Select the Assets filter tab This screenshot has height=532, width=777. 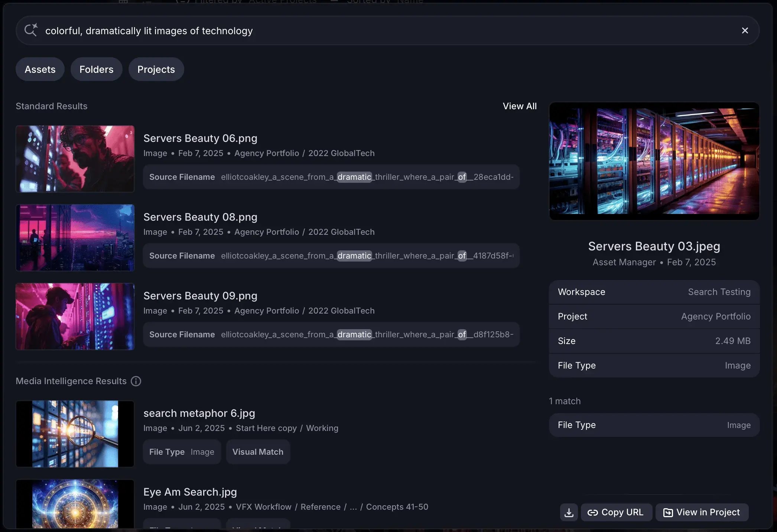[x=40, y=69]
